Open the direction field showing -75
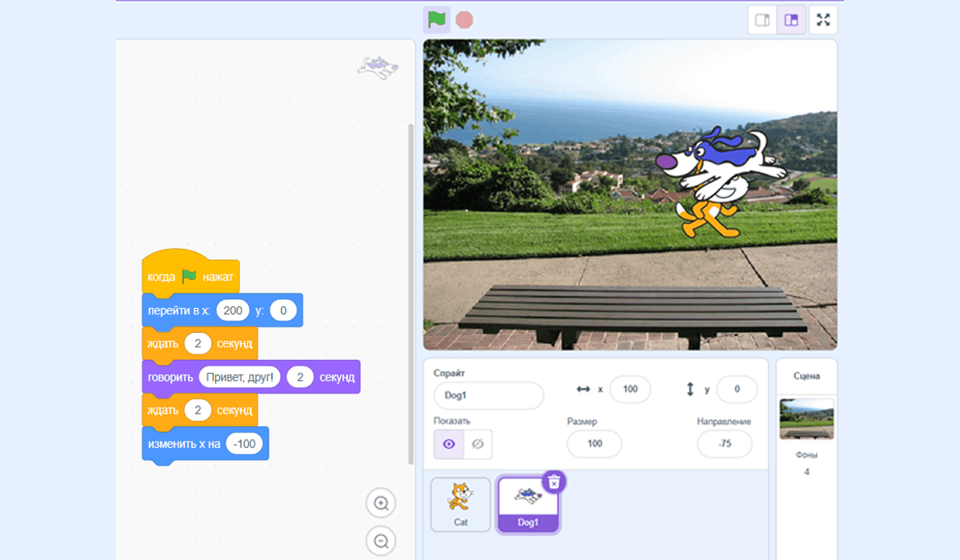 pos(724,444)
